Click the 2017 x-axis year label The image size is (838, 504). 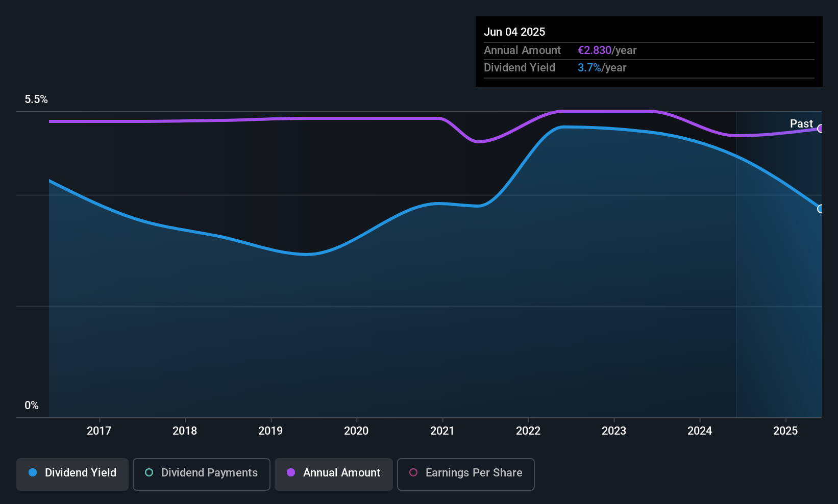[x=99, y=431]
